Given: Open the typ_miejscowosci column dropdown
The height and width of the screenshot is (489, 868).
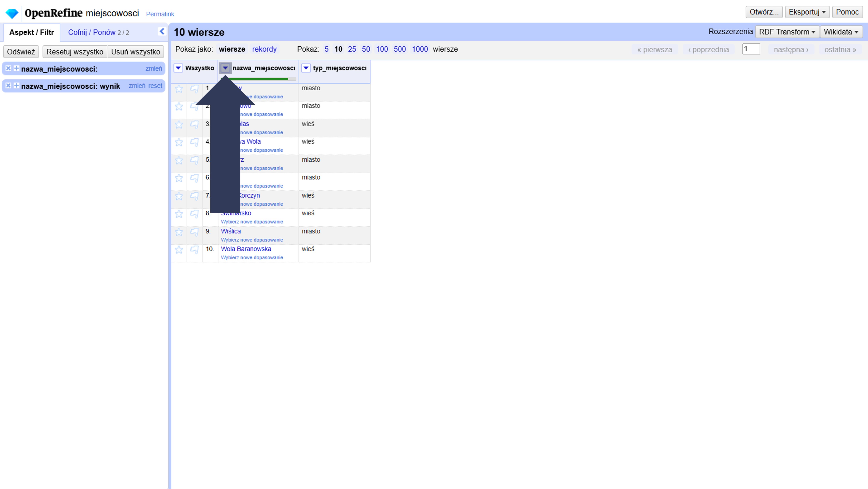Looking at the screenshot, I should pyautogui.click(x=306, y=68).
